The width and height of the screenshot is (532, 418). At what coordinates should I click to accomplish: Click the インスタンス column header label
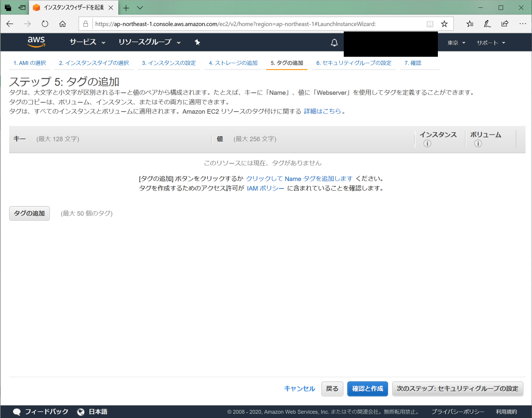[x=438, y=135]
